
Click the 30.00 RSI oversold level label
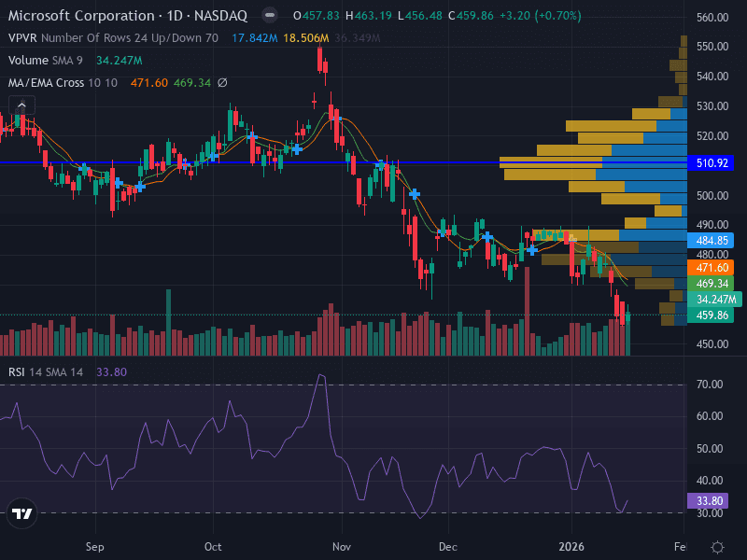click(710, 514)
